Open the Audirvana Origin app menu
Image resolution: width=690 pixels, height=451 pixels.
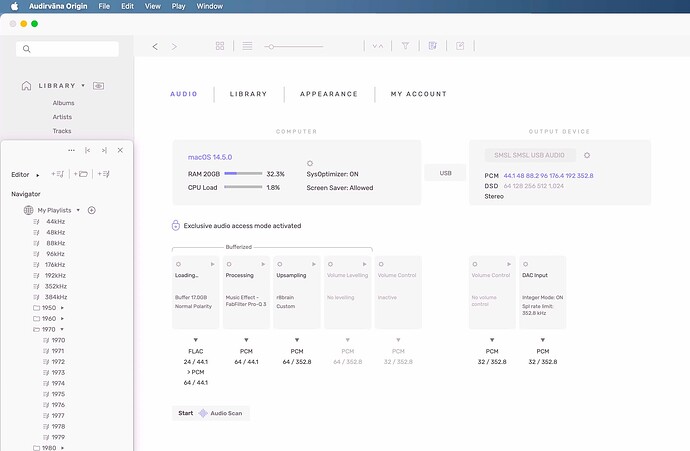click(58, 6)
